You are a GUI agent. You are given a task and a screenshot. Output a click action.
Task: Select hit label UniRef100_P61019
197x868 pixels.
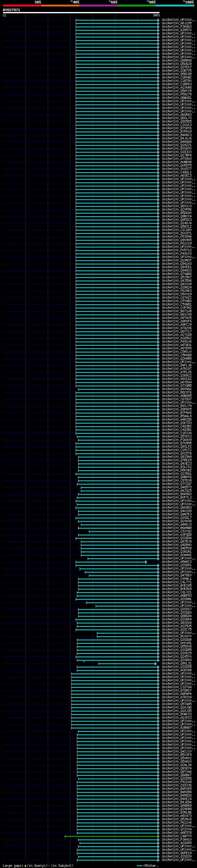click(x=177, y=243)
